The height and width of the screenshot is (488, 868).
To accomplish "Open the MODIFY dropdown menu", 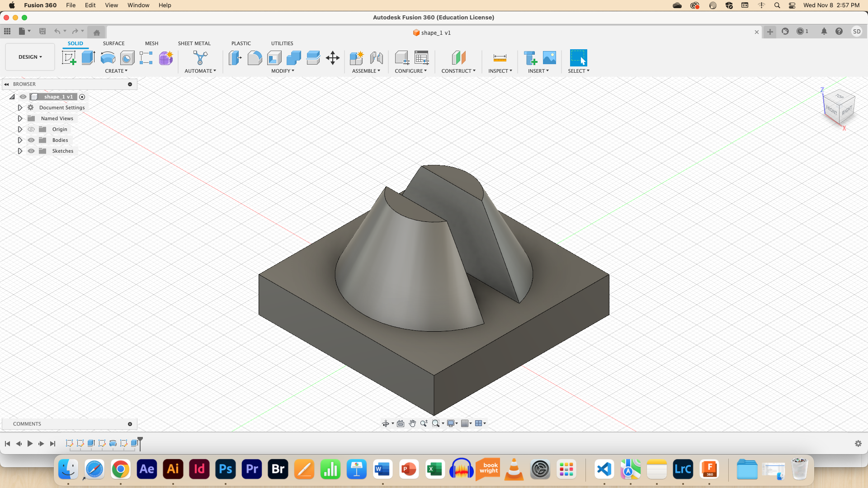I will tap(283, 71).
